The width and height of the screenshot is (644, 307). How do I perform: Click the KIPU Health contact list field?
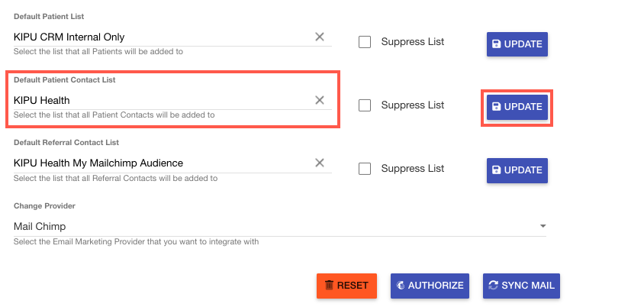[x=160, y=100]
